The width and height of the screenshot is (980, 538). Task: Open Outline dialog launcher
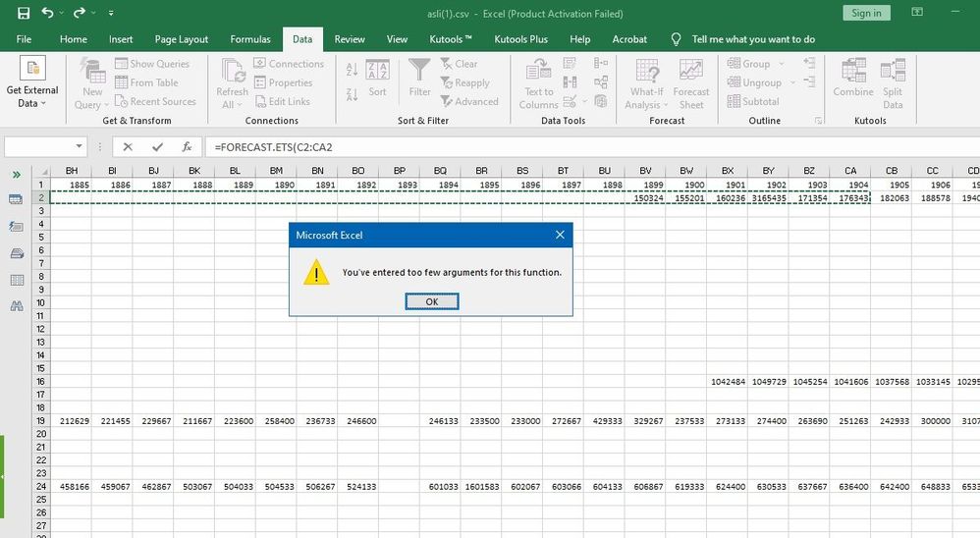pos(818,121)
